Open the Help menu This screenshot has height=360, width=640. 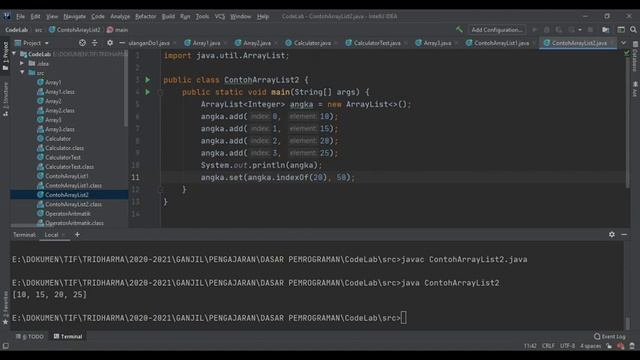coord(263,16)
